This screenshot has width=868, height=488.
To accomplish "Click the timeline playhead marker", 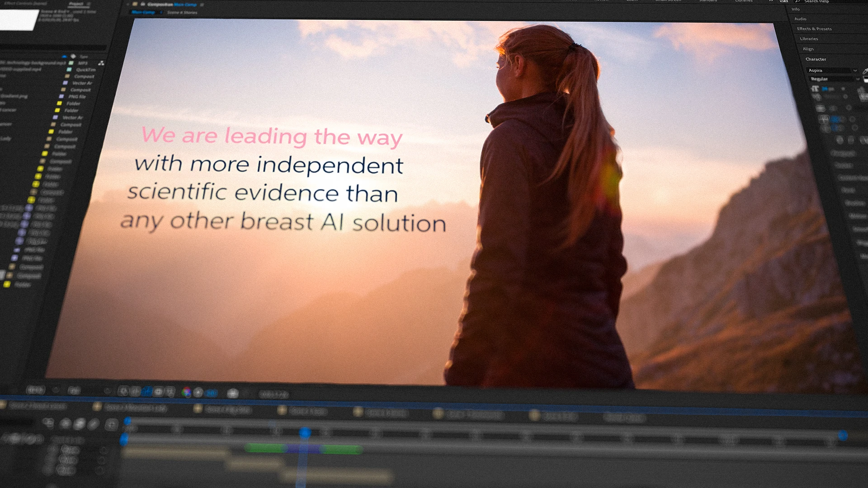I will click(305, 433).
